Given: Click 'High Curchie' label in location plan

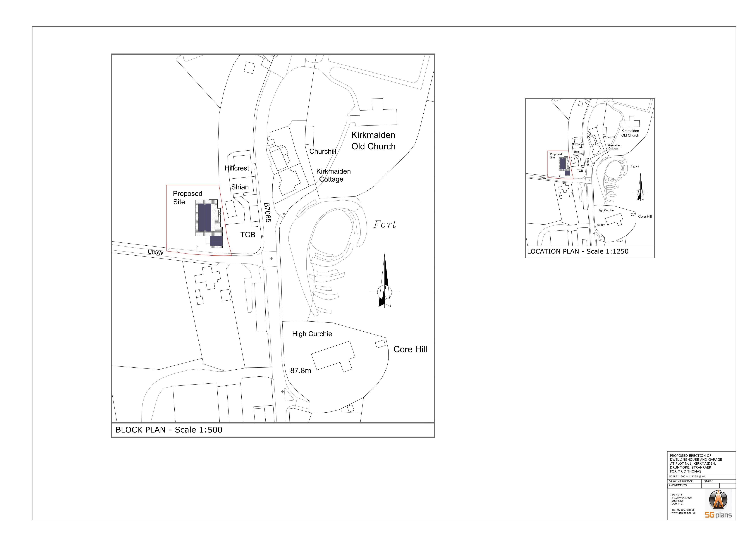Looking at the screenshot, I should pyautogui.click(x=606, y=210).
